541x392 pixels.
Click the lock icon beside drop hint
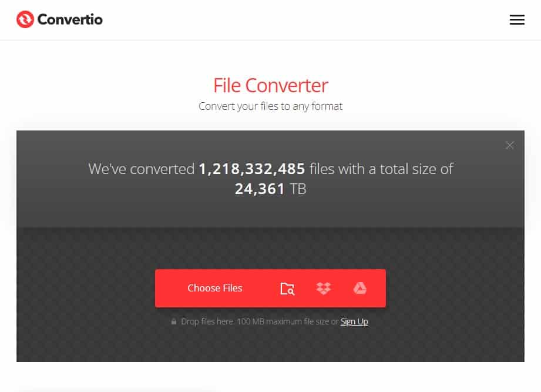(174, 321)
